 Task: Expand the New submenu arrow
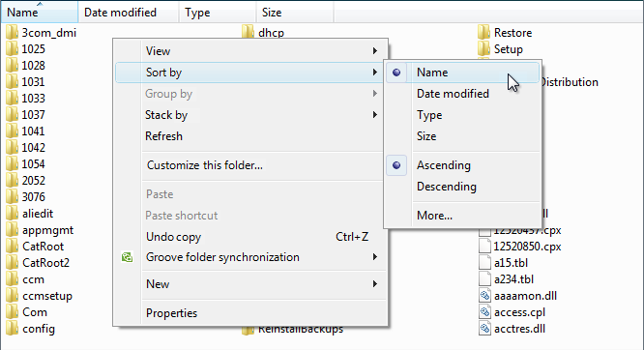click(375, 284)
